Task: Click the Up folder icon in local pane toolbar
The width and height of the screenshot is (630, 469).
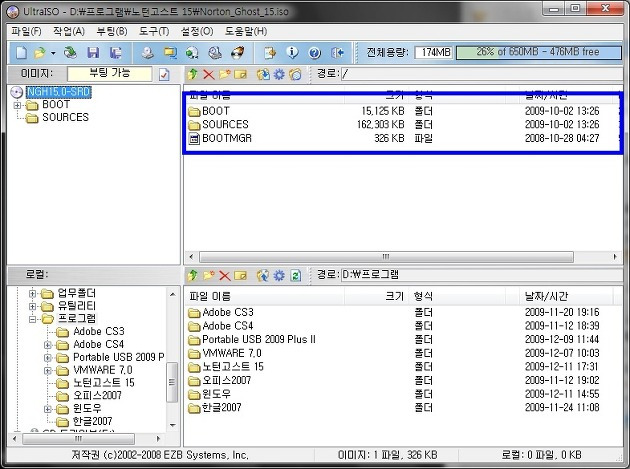Action: point(192,275)
